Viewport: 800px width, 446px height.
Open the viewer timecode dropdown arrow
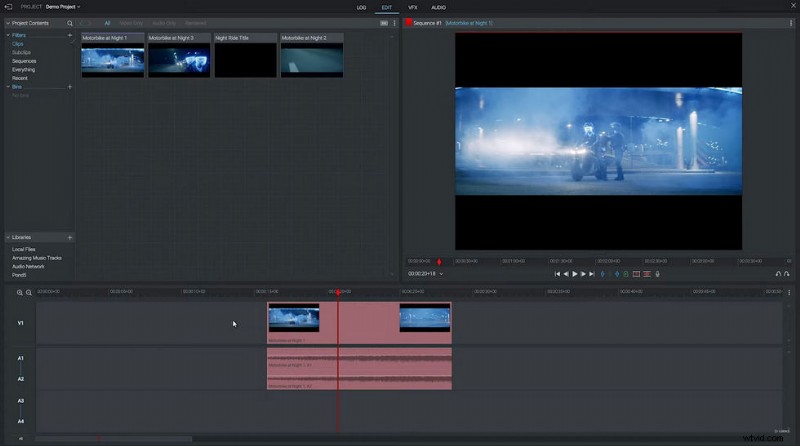tap(441, 274)
